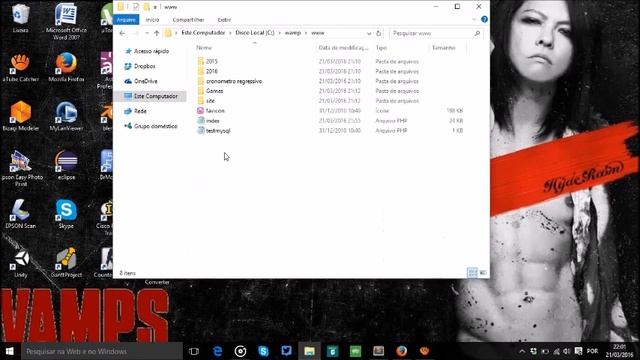Viewport: 640px width, 360px height.
Task: Click POR language indicator in tray
Action: point(592,351)
